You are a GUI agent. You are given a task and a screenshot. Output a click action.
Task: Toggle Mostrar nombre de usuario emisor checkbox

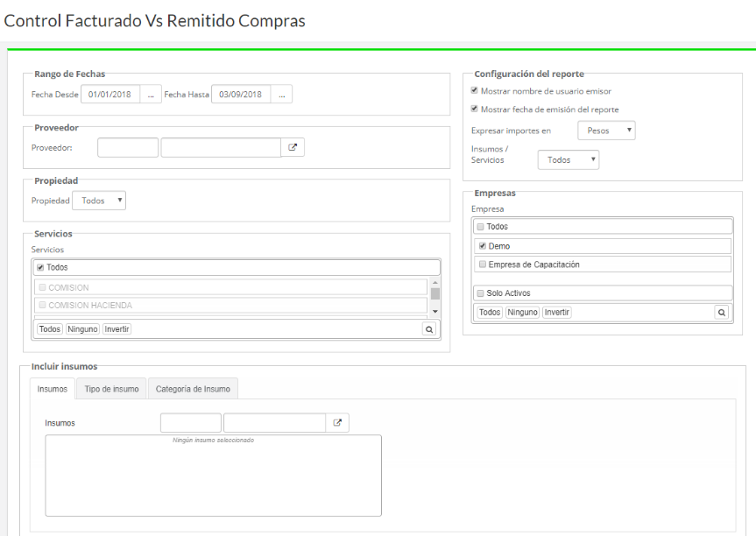tap(475, 91)
